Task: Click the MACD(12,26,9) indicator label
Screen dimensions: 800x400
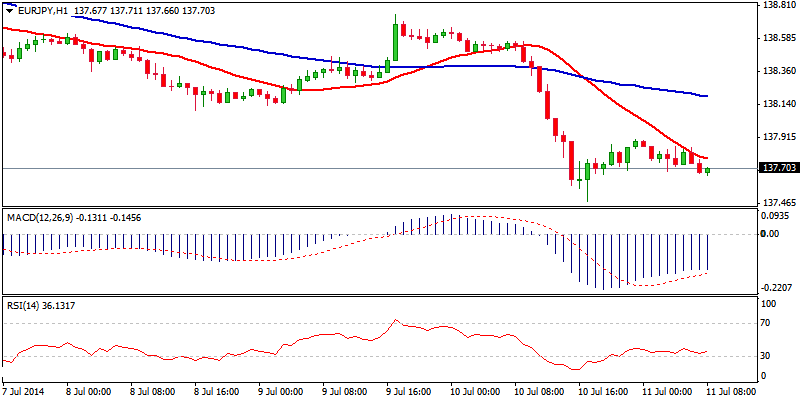Action: pos(39,218)
